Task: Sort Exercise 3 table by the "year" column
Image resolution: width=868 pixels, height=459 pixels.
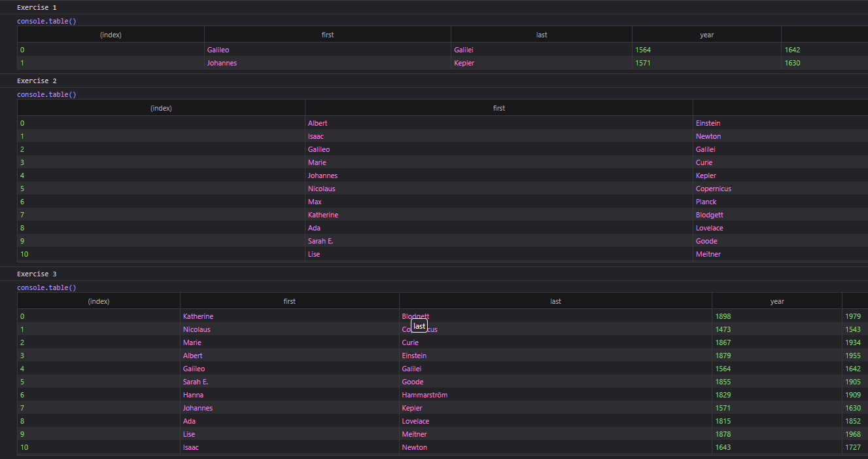Action: tap(776, 301)
